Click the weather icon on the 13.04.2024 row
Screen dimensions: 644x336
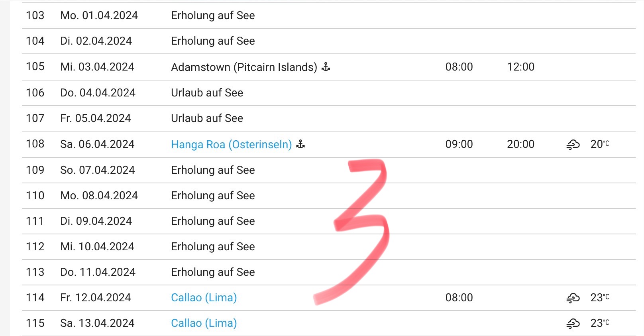tap(573, 323)
